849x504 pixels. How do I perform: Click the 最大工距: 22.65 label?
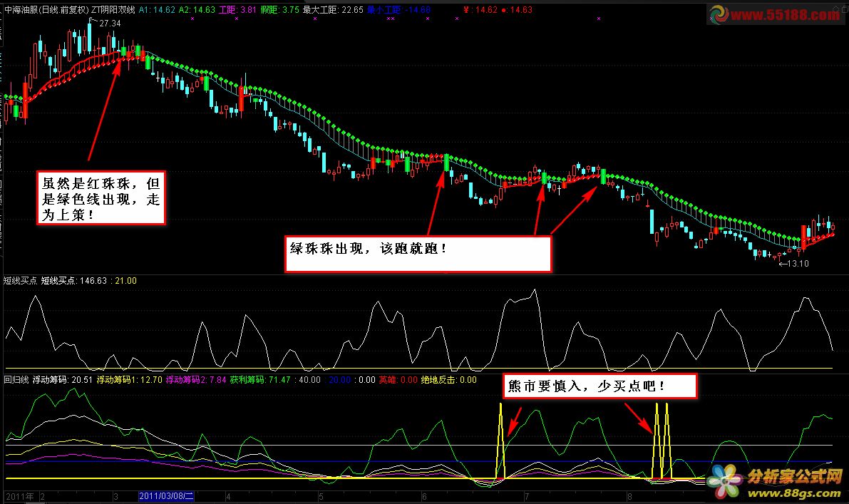333,10
